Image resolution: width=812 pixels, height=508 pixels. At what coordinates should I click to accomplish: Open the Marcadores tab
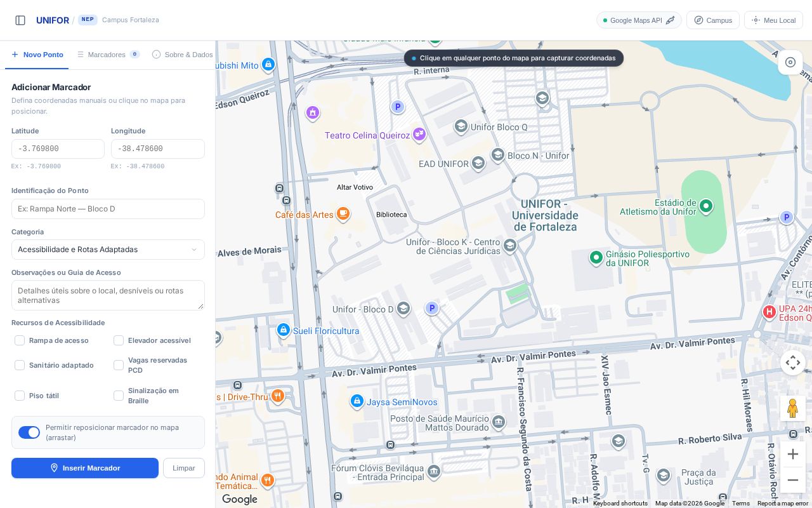(x=108, y=55)
